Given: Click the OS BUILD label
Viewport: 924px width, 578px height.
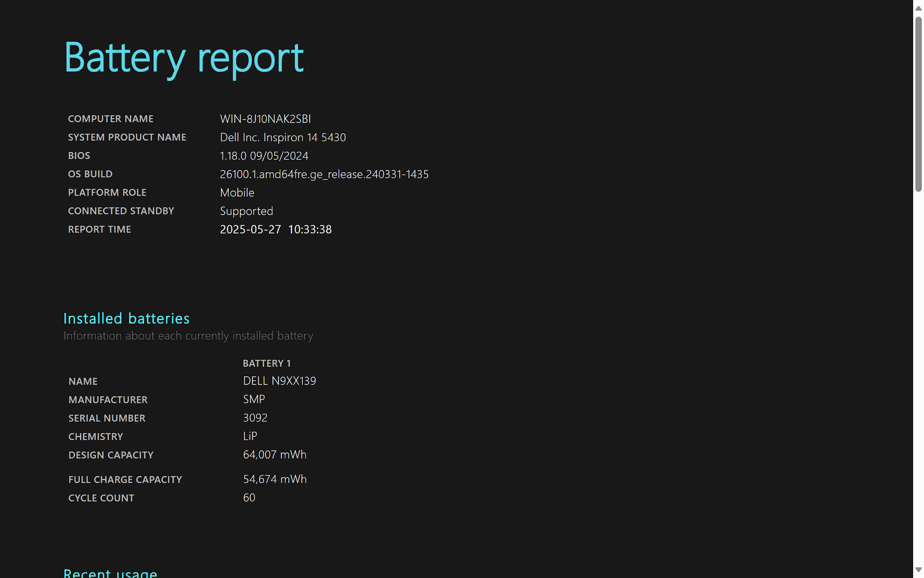Looking at the screenshot, I should pos(90,174).
